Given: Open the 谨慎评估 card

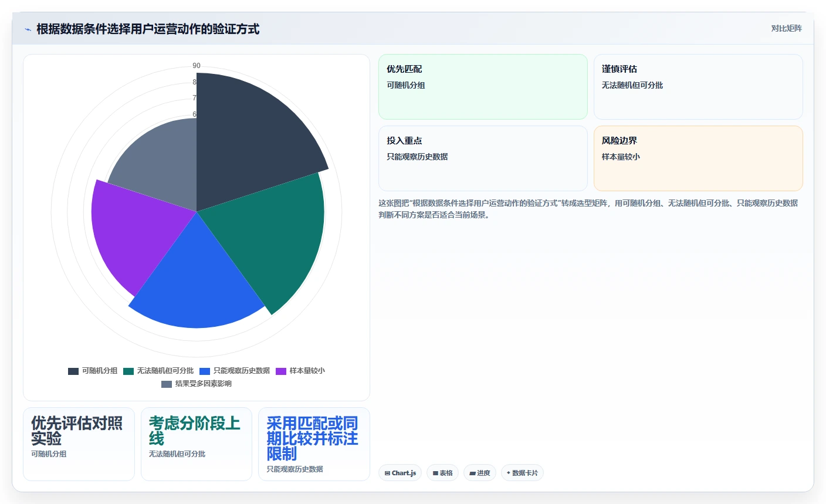Looking at the screenshot, I should coord(698,87).
